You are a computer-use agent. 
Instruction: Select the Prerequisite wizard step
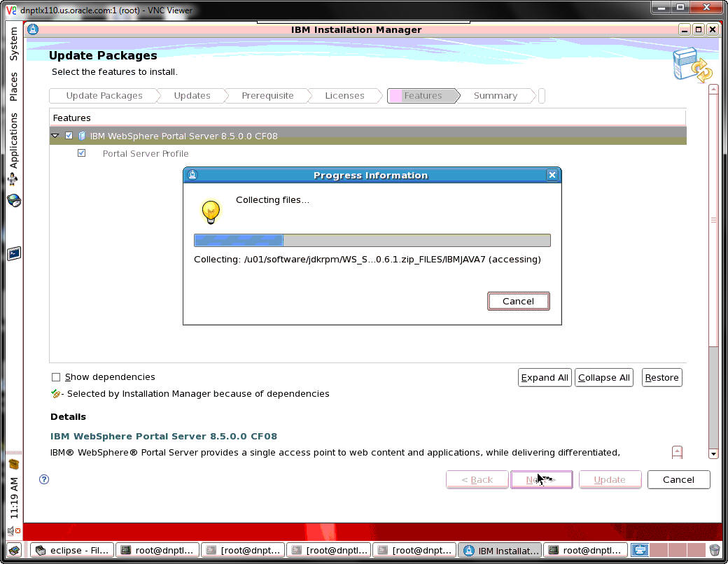[x=267, y=96]
